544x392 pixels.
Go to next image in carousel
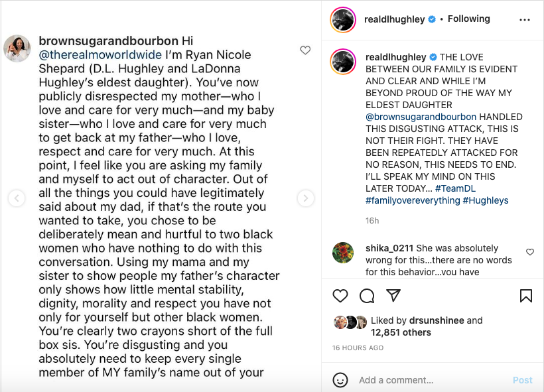click(306, 198)
